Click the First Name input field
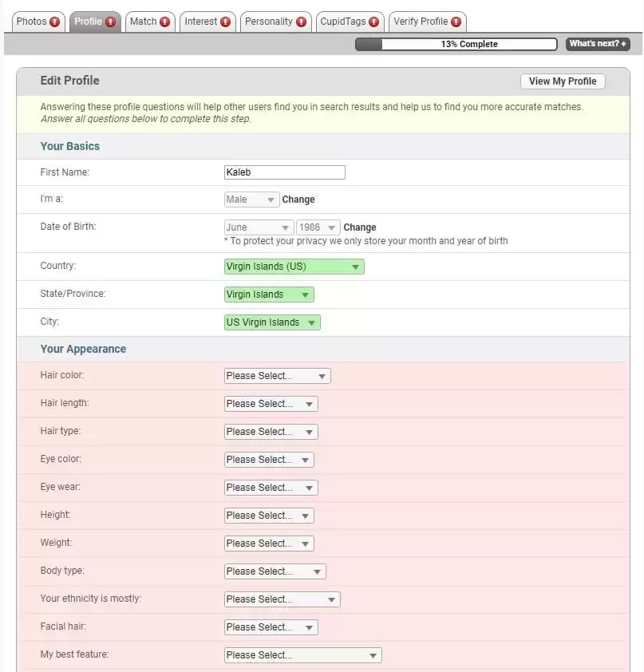Viewport: 644px width, 672px height. [284, 172]
